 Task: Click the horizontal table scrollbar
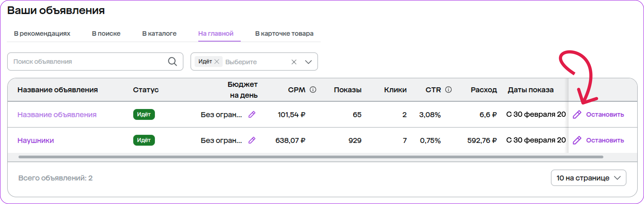point(311,157)
